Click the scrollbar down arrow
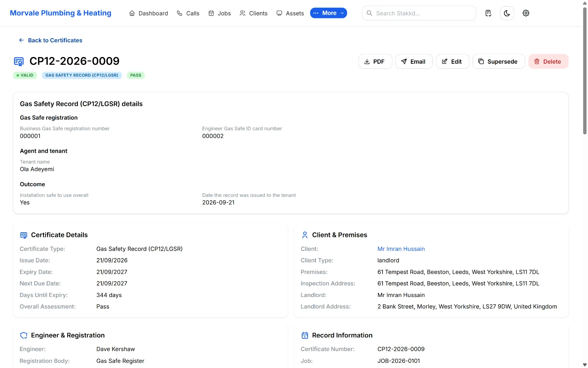This screenshot has width=588, height=368. [x=585, y=365]
